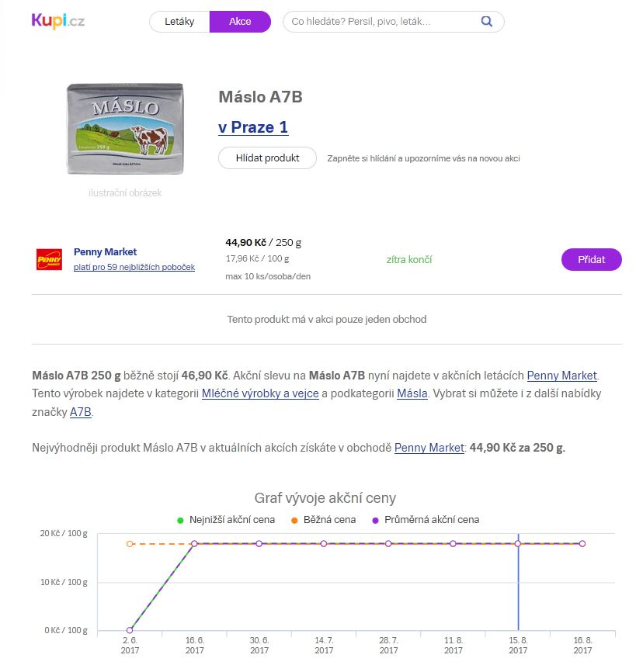The width and height of the screenshot is (636, 672).
Task: Open the Kupi.cz logo homepage
Action: 58,21
